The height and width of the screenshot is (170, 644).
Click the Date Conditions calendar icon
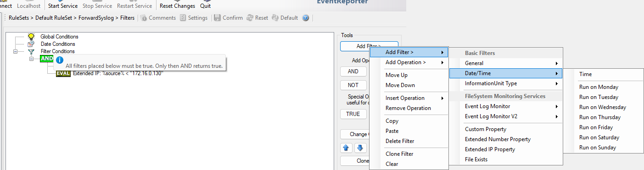(31, 44)
